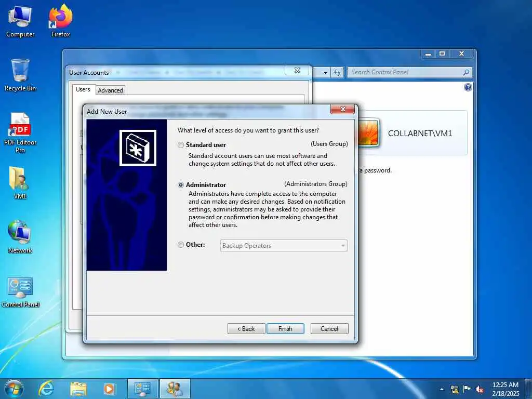Switch to the Users tab

[83, 89]
